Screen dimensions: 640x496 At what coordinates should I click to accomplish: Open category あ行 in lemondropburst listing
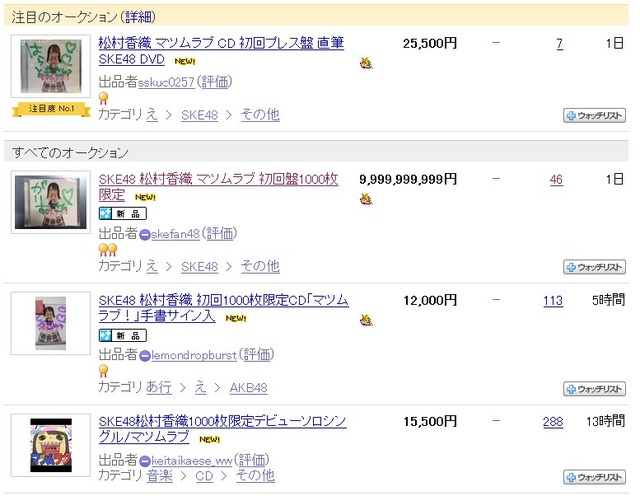coord(159,387)
